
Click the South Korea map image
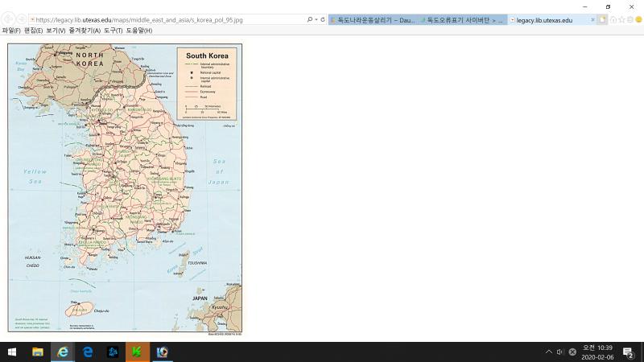125,187
